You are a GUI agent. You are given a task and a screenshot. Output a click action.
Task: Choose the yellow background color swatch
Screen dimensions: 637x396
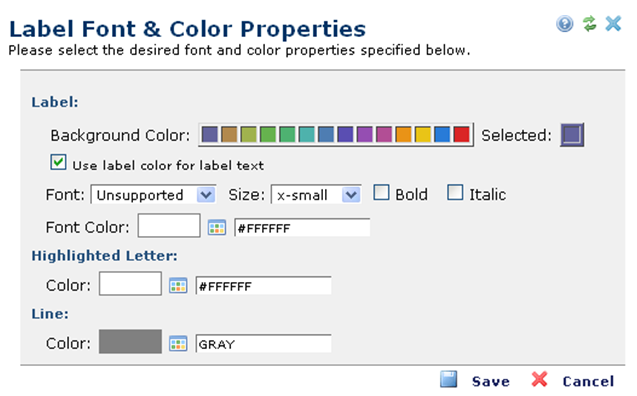(x=423, y=134)
